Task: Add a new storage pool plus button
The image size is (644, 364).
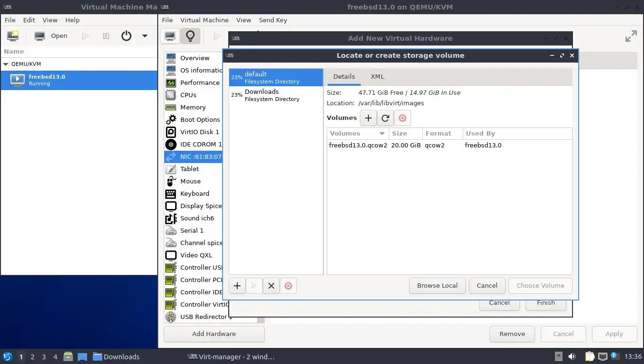Action: pyautogui.click(x=237, y=286)
